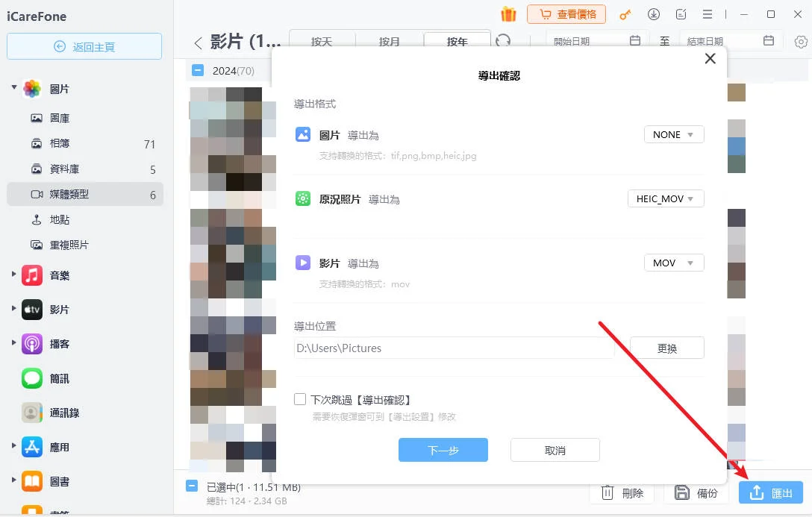Open the HEIC_MOV format dropdown
This screenshot has height=517, width=812.
click(x=666, y=198)
